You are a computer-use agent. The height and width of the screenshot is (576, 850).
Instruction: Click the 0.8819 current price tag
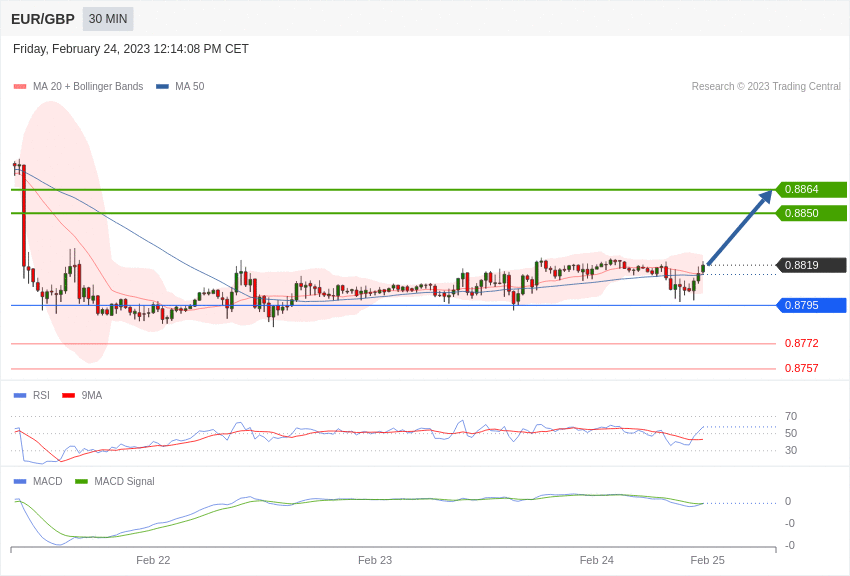811,266
